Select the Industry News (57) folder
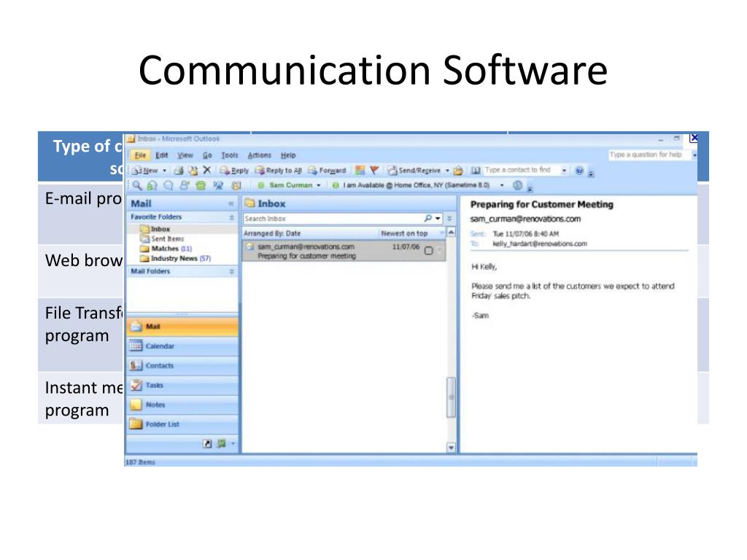Screen dimensions: 747x560 click(x=175, y=259)
